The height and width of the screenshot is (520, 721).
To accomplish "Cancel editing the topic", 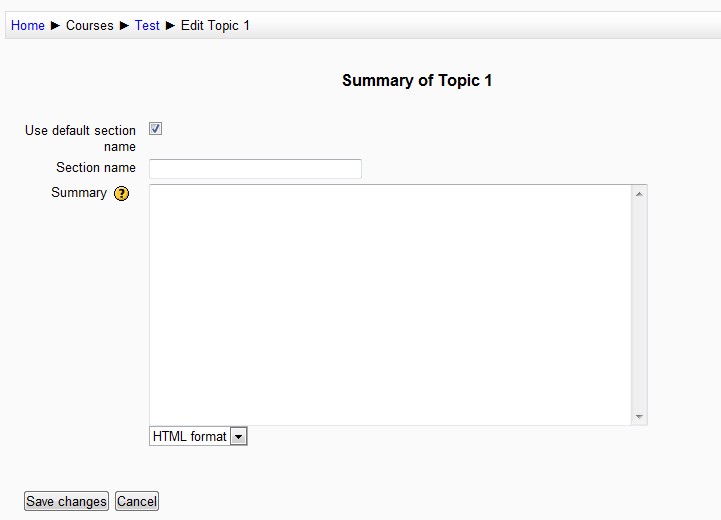I will [137, 501].
